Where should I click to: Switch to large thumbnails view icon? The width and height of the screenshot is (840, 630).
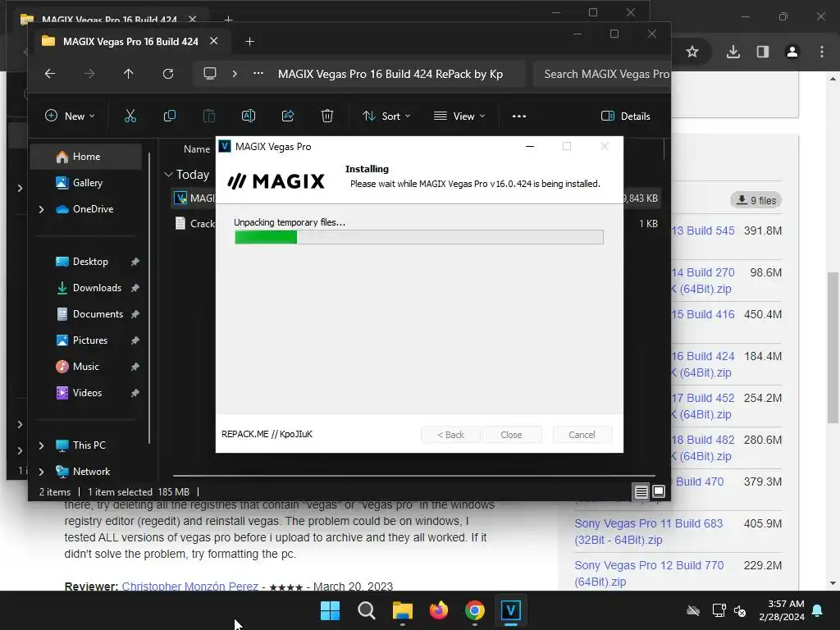pyautogui.click(x=659, y=492)
